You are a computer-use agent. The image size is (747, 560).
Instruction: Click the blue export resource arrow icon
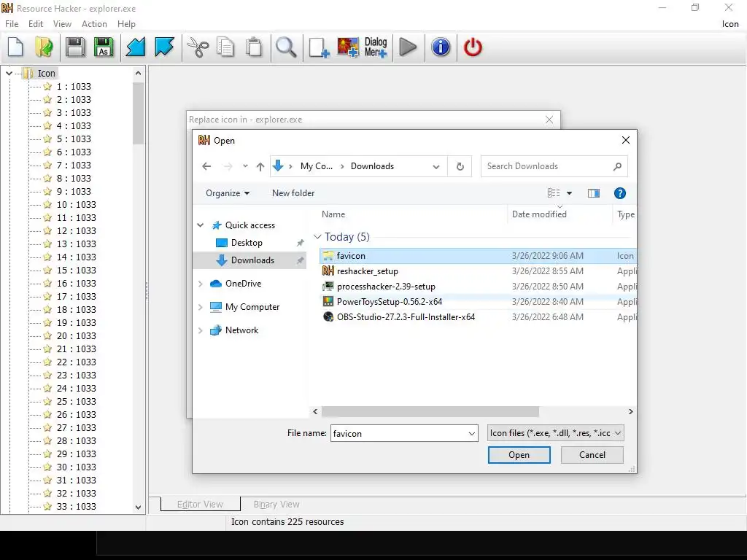tap(164, 47)
